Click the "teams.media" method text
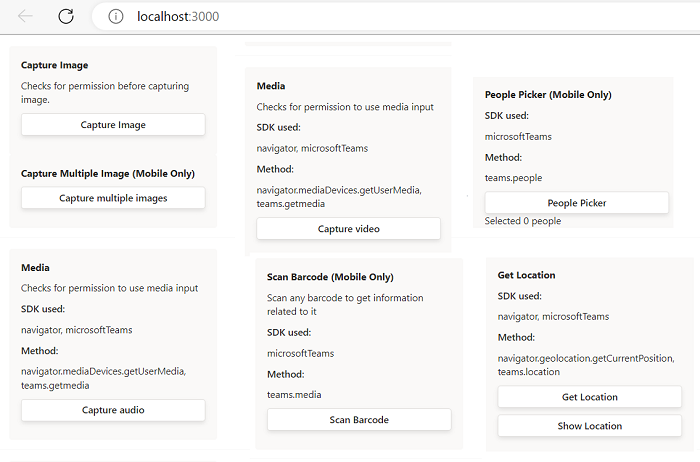This screenshot has width=700, height=462. (x=294, y=394)
